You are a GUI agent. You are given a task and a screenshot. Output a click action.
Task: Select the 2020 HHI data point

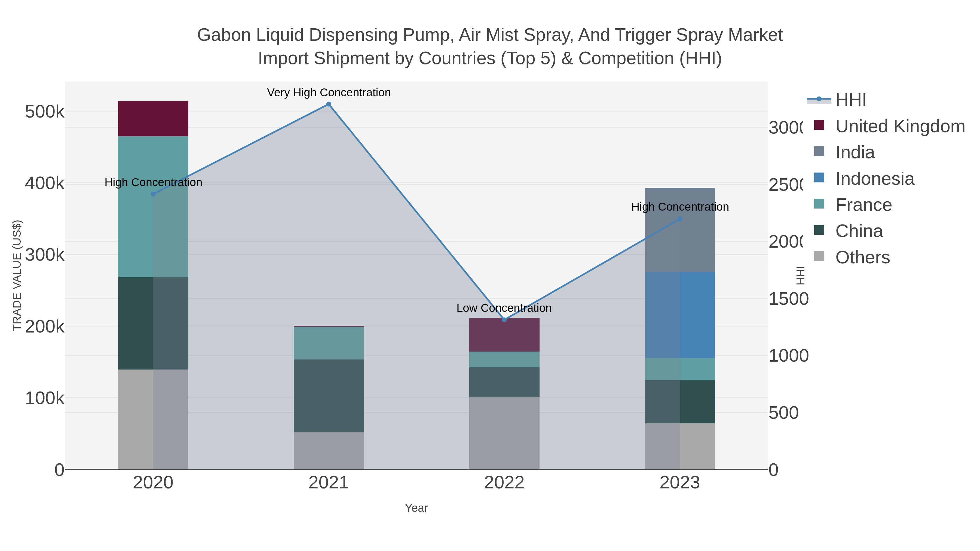coord(153,194)
